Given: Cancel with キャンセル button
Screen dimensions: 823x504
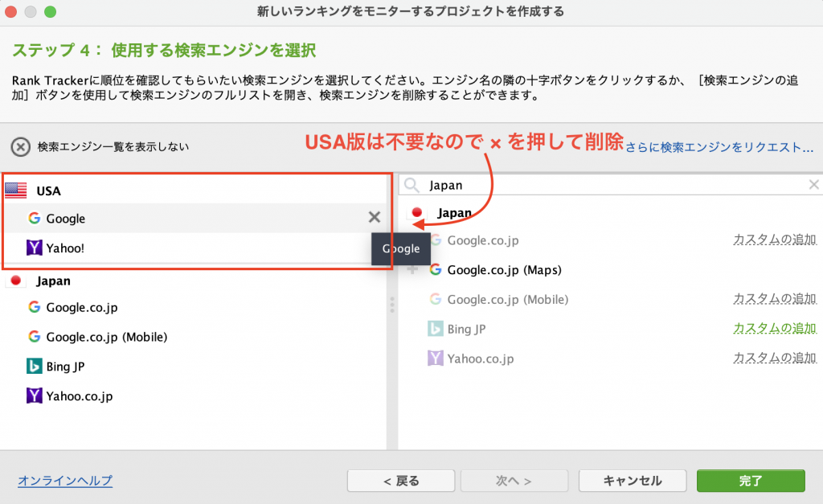Looking at the screenshot, I should 633,481.
